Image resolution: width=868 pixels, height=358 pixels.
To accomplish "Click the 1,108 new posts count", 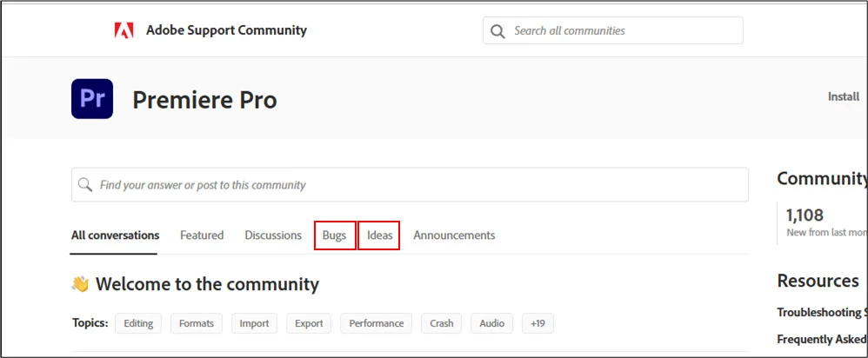I will click(x=805, y=215).
